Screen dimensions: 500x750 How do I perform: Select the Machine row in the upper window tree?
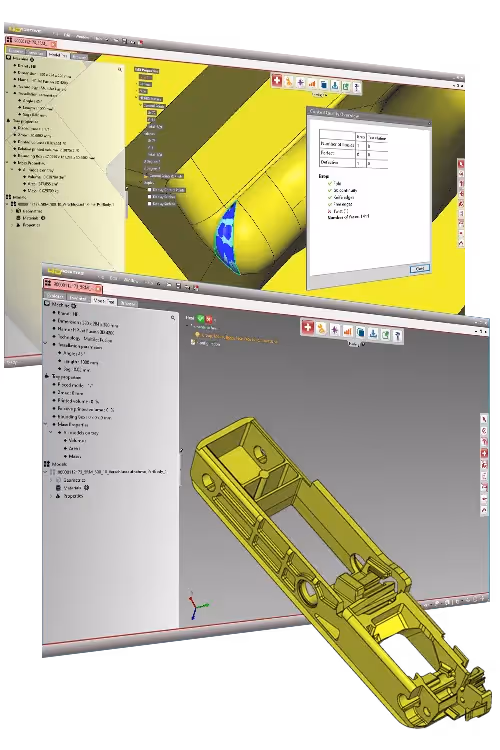click(x=20, y=58)
